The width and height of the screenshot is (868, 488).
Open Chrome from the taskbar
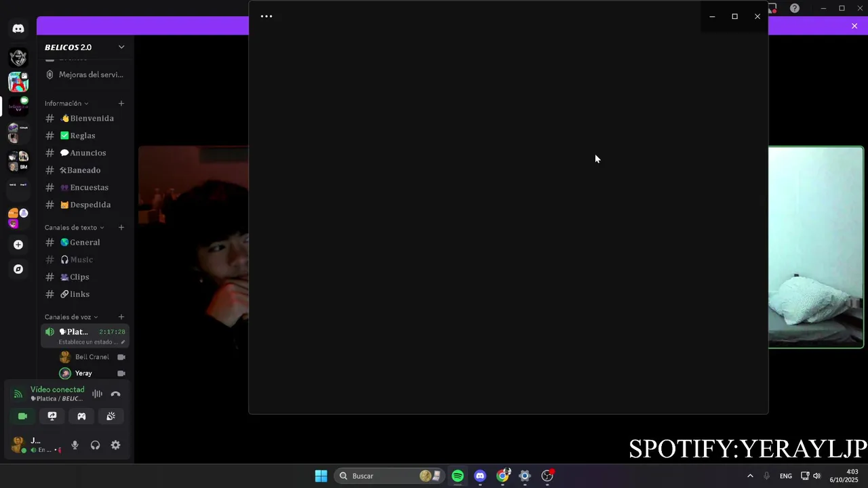coord(502,476)
